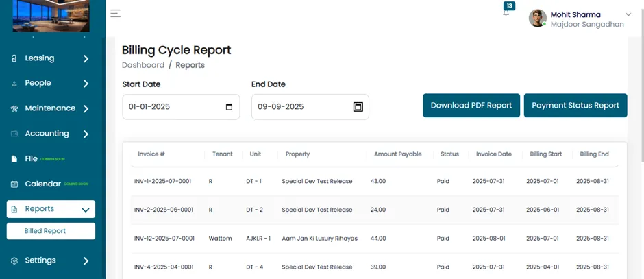Viewport: 644px width, 279px height.
Task: Select invoice INV-2-2025-06-0001
Action: pyautogui.click(x=164, y=210)
